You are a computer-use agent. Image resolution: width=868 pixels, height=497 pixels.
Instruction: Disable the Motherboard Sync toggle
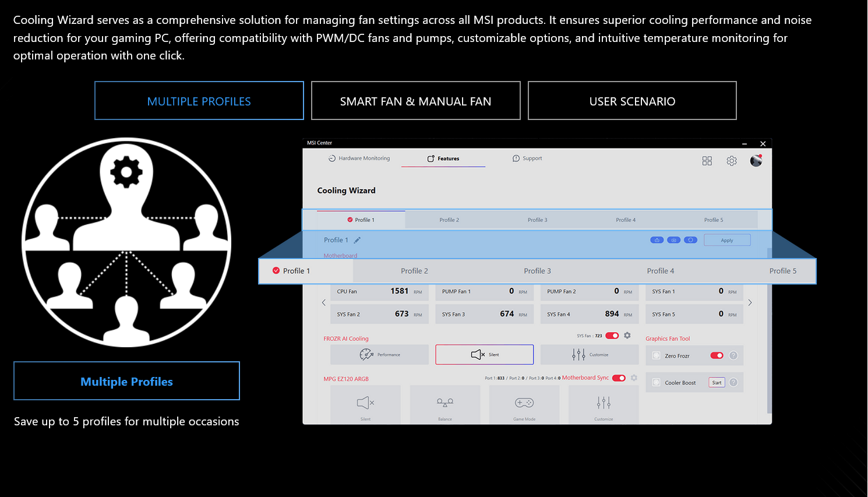coord(619,378)
